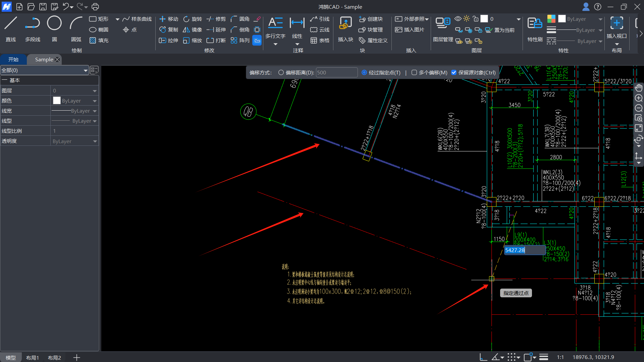
Task: Select the offset distance (偏移距离) radio button
Action: point(281,73)
